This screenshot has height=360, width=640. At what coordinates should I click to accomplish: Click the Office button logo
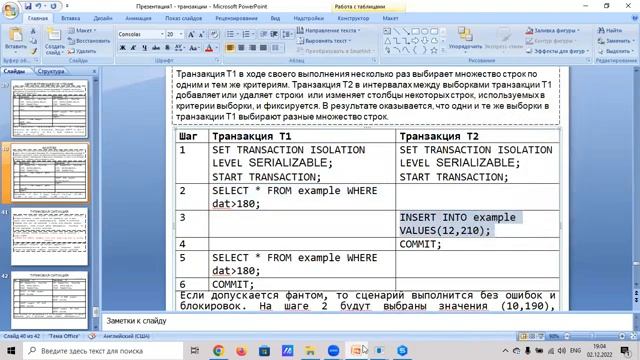pyautogui.click(x=10, y=10)
